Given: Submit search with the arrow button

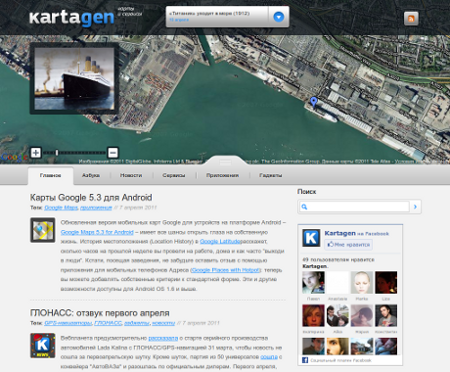Looking at the screenshot, I should point(415,207).
